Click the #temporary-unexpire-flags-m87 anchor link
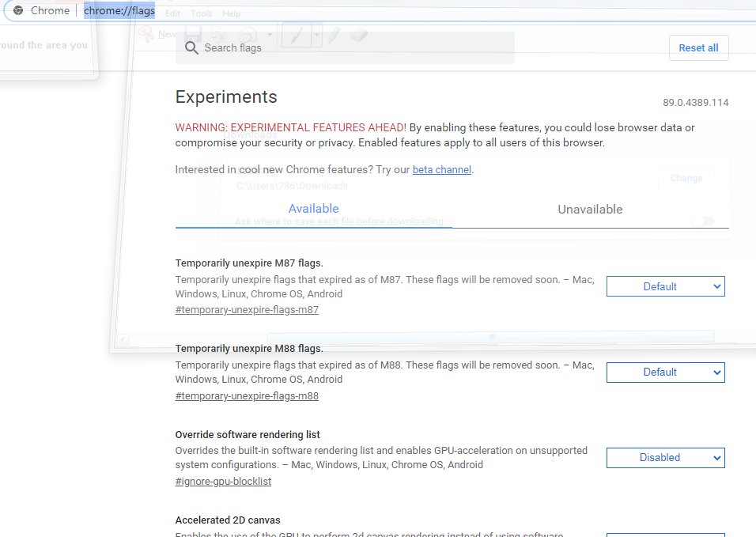This screenshot has height=537, width=756. (x=247, y=310)
